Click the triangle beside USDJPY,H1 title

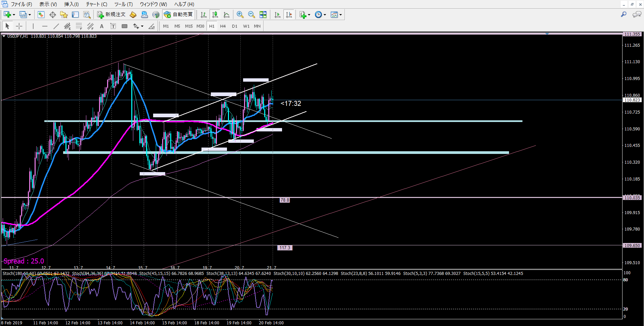4,36
